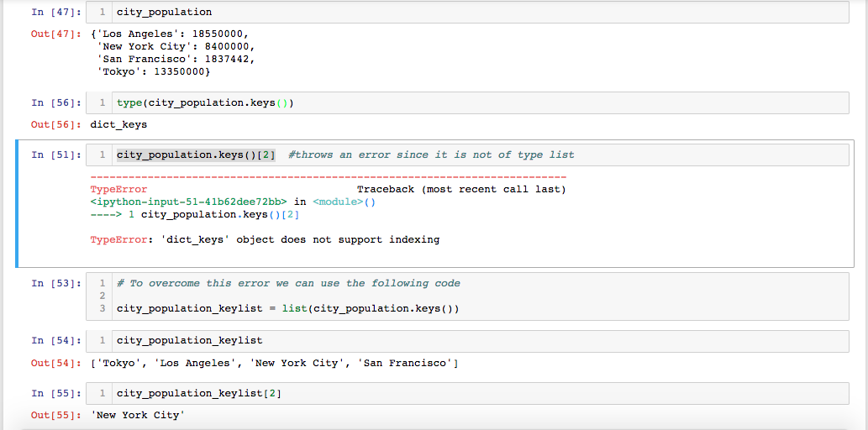Click the city_population code cell input

tap(467, 12)
